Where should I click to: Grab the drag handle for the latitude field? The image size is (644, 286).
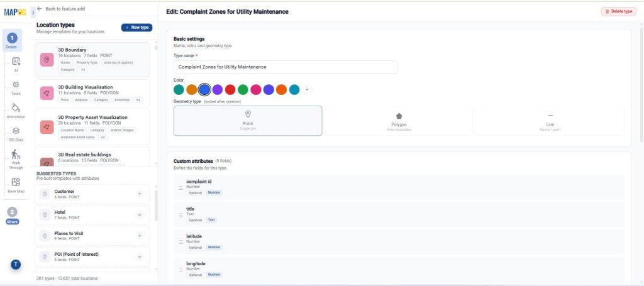[180, 242]
